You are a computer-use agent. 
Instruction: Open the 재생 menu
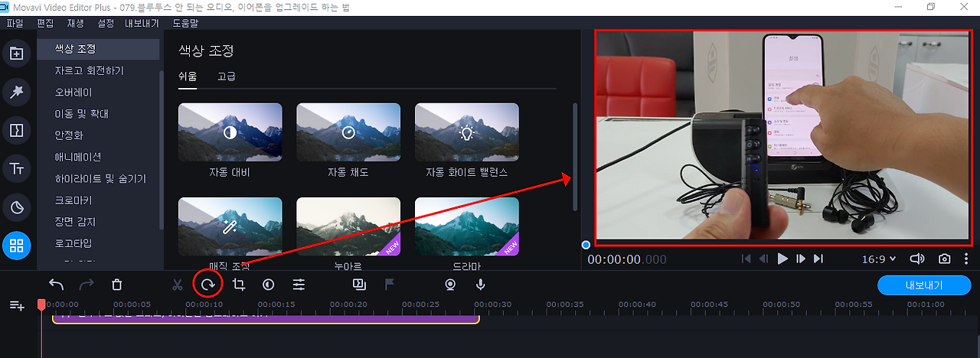(76, 24)
